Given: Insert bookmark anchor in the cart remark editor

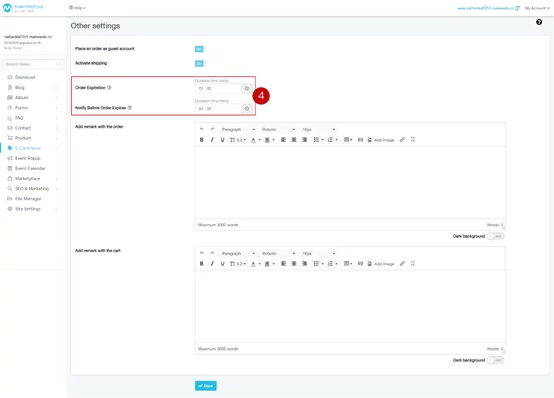Looking at the screenshot, I should 412,263.
